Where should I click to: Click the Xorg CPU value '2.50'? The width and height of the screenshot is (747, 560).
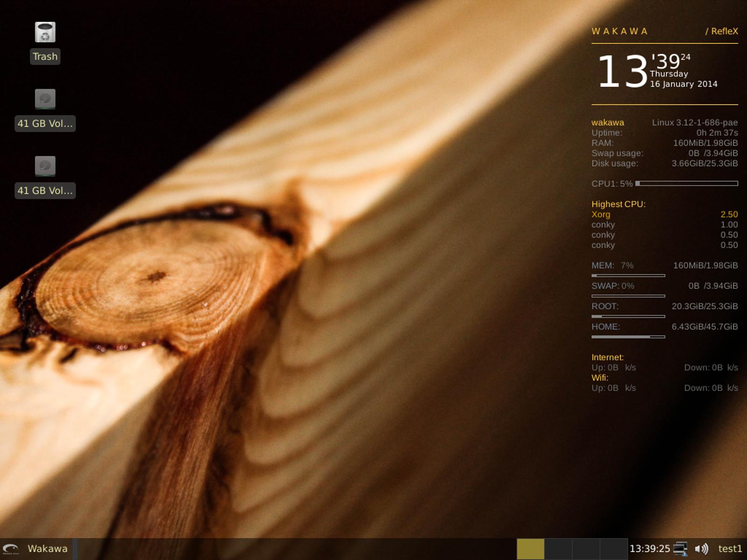pos(729,215)
